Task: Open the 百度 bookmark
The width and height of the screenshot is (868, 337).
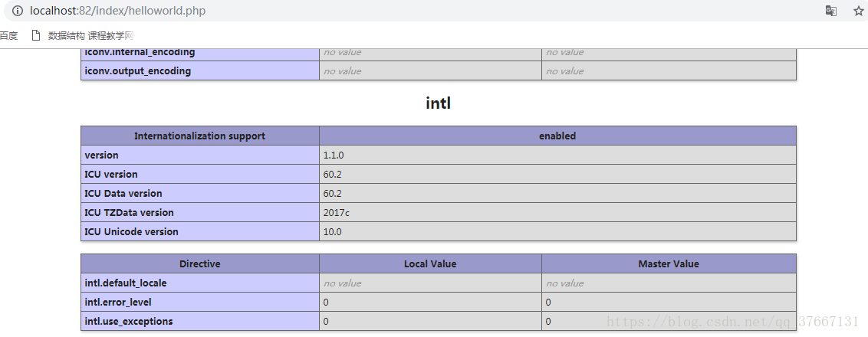Action: pos(8,36)
